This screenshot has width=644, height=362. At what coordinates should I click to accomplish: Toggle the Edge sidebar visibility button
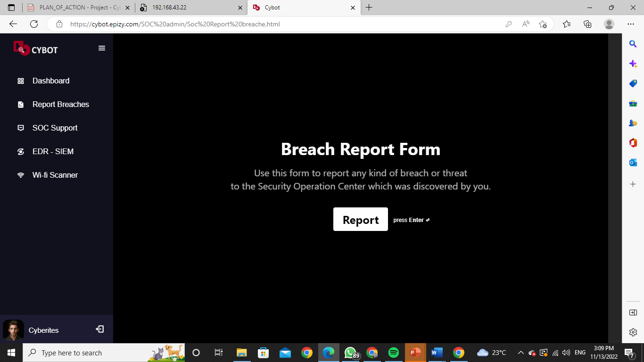(x=633, y=313)
